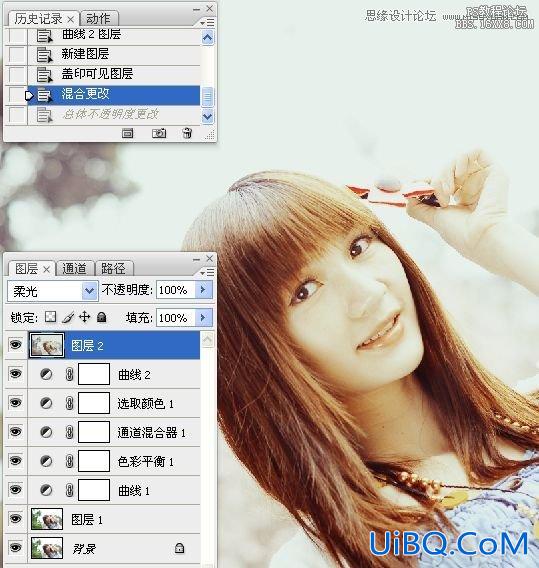Image resolution: width=539 pixels, height=568 pixels.
Task: Lock all padlock icon
Action: pos(102,317)
